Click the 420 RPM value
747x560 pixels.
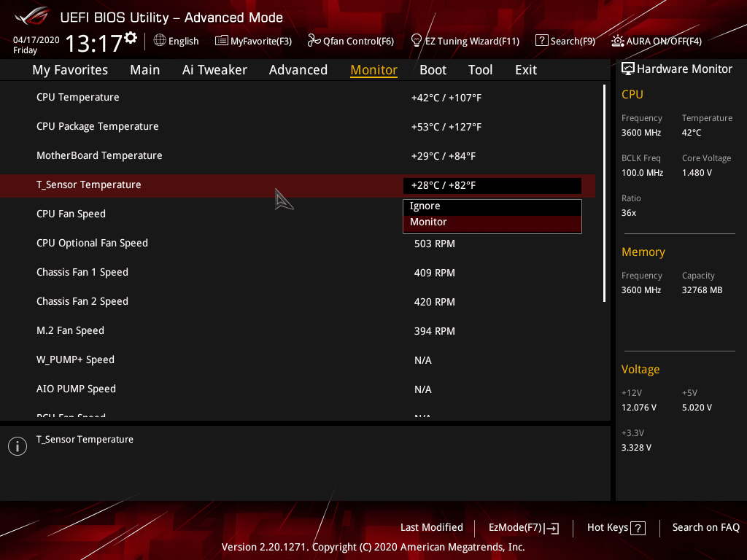(x=435, y=302)
